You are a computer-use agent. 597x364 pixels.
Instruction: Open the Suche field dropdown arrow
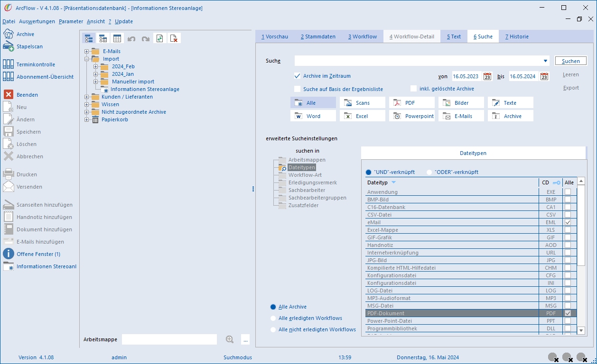tap(546, 61)
